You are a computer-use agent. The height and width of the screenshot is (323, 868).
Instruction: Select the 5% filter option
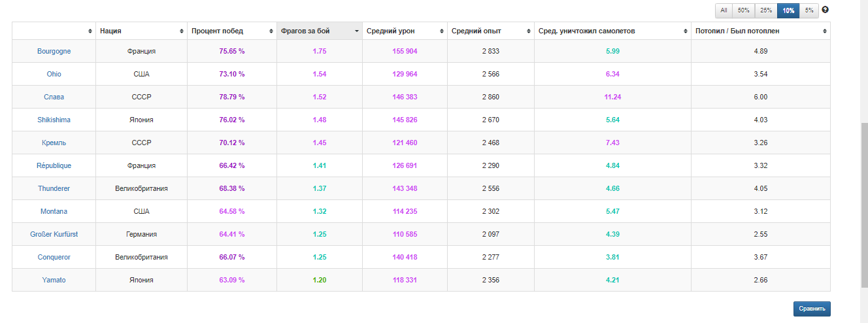point(809,10)
